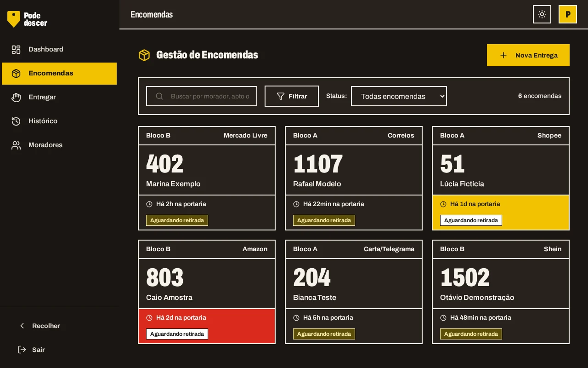The image size is (588, 368).
Task: Click the Dashboard grid icon
Action: click(x=16, y=49)
